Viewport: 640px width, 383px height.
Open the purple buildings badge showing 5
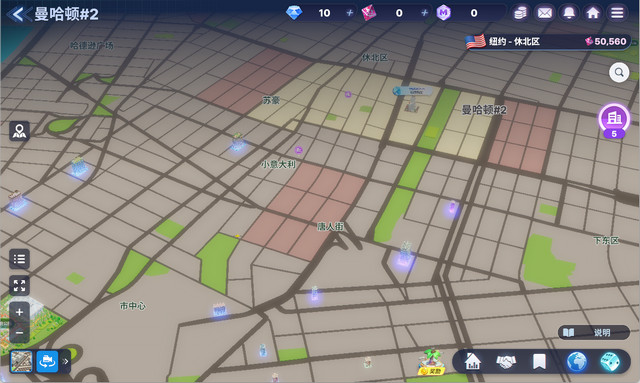point(614,120)
